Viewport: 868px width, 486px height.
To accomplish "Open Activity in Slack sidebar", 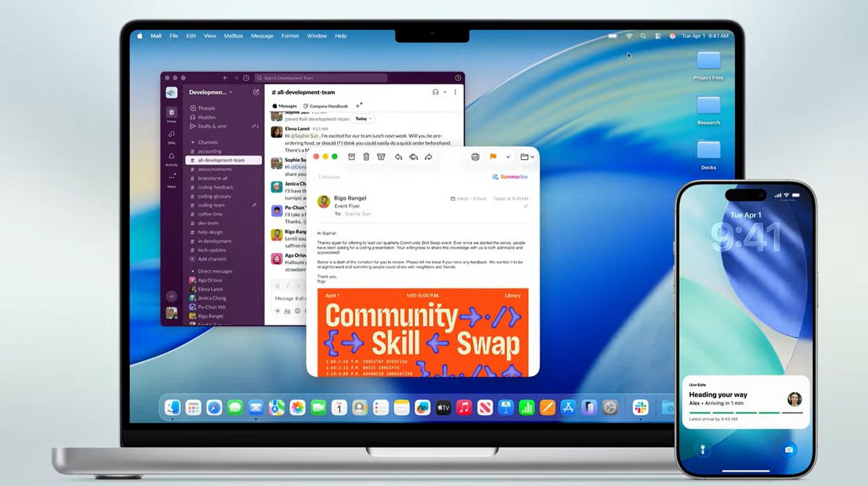I will (x=171, y=158).
